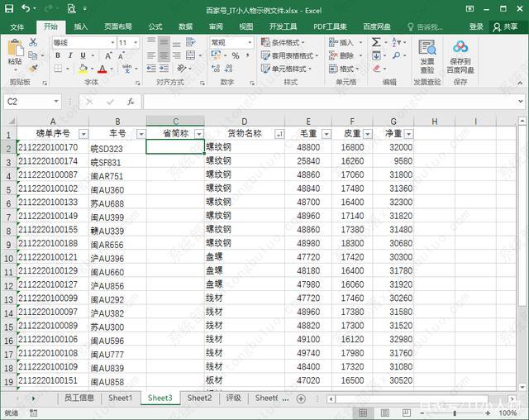
Task: Open filter dropdown for 货物名称 column
Action: pyautogui.click(x=279, y=134)
